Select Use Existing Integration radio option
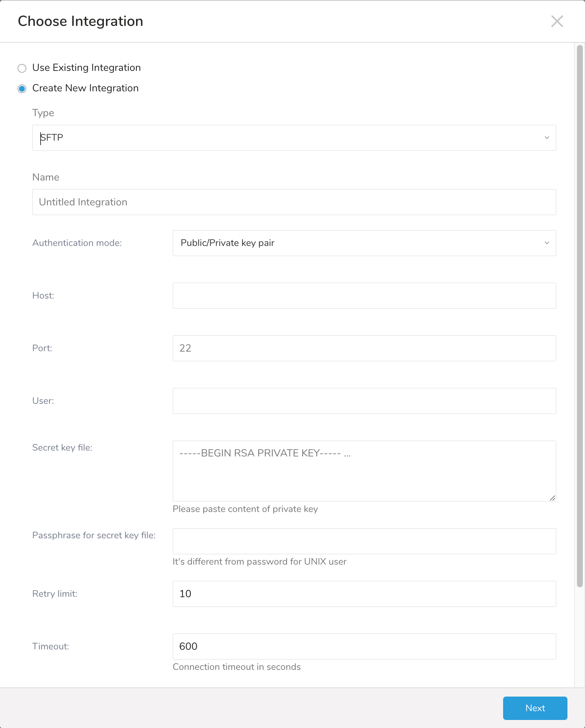Screen dimensions: 585x728 [x=22, y=68]
